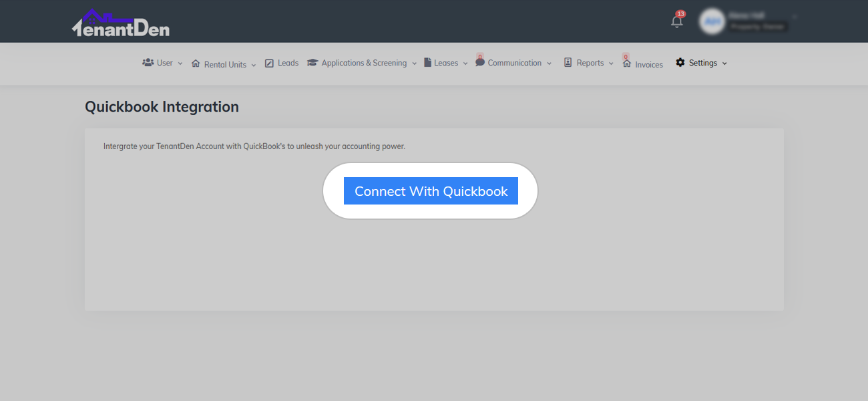Click the Invoices icon with the red badge
Image resolution: width=868 pixels, height=401 pixels.
(x=626, y=62)
